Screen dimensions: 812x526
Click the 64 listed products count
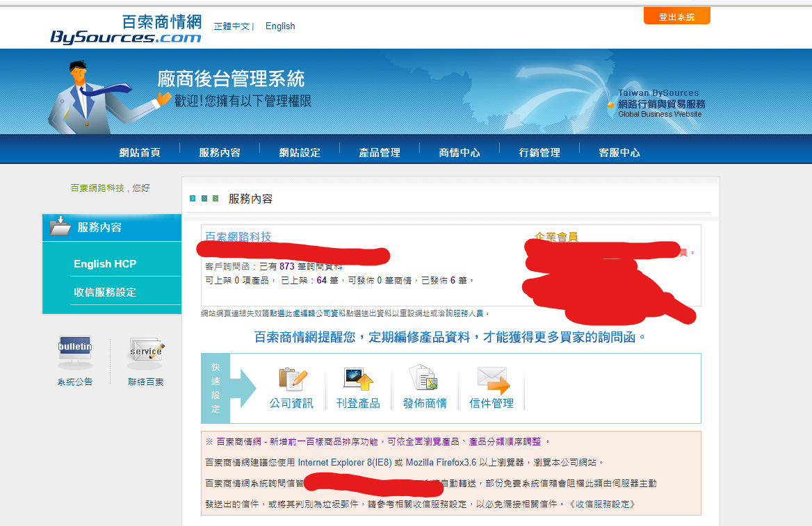[322, 280]
